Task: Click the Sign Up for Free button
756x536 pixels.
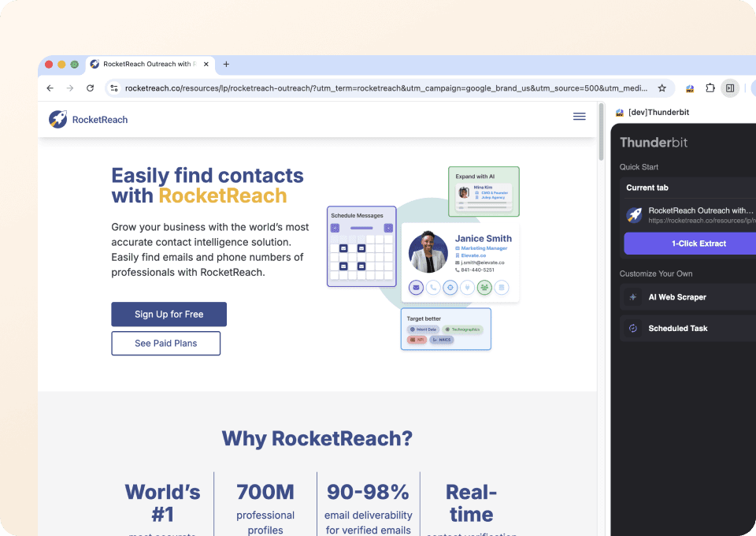Action: click(x=169, y=314)
